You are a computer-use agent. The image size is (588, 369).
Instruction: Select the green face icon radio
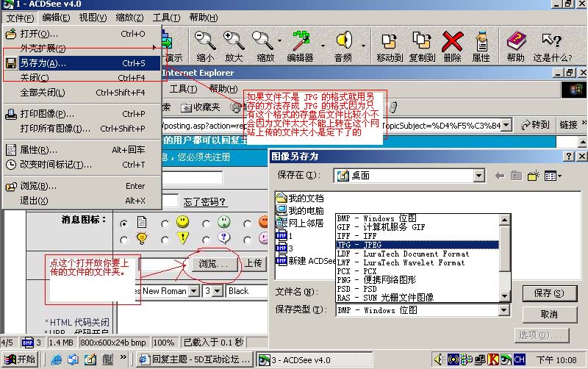tap(206, 224)
